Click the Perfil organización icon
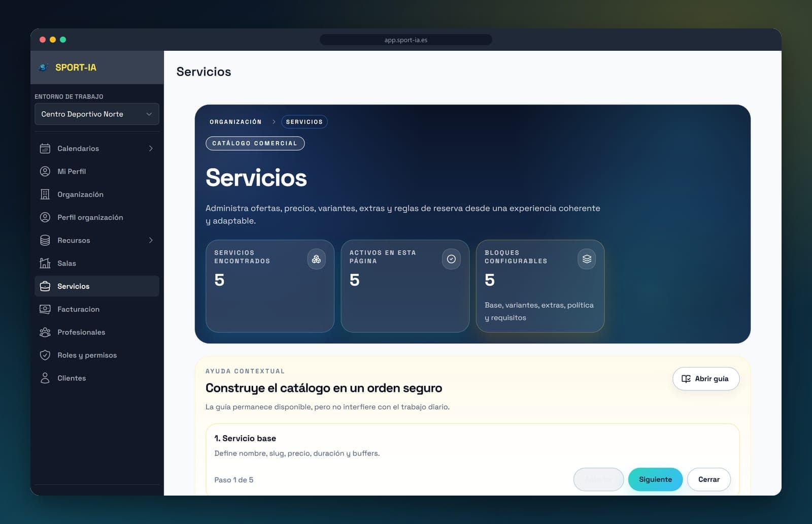 point(45,217)
